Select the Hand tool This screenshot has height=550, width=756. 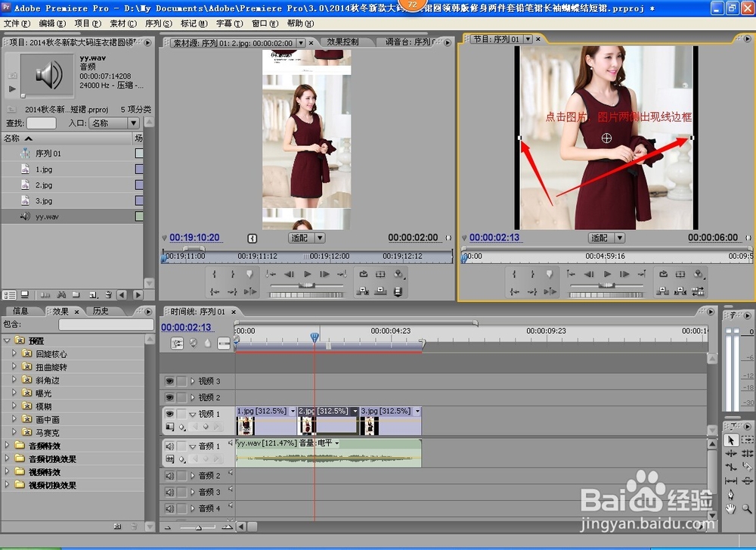click(730, 508)
